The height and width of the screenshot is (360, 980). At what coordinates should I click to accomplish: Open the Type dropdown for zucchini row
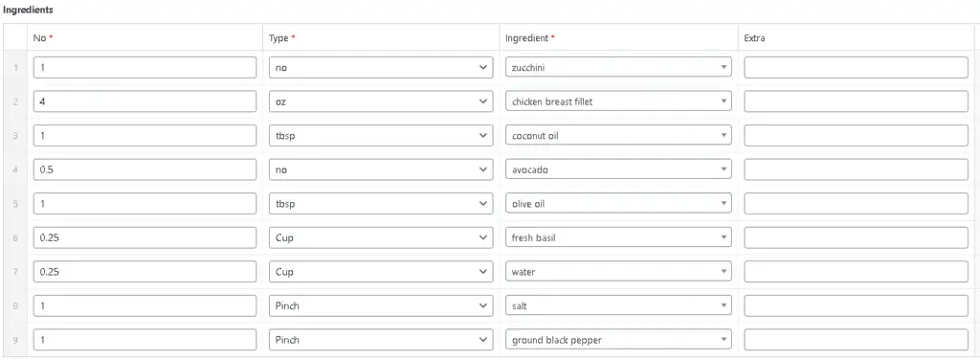click(x=381, y=67)
